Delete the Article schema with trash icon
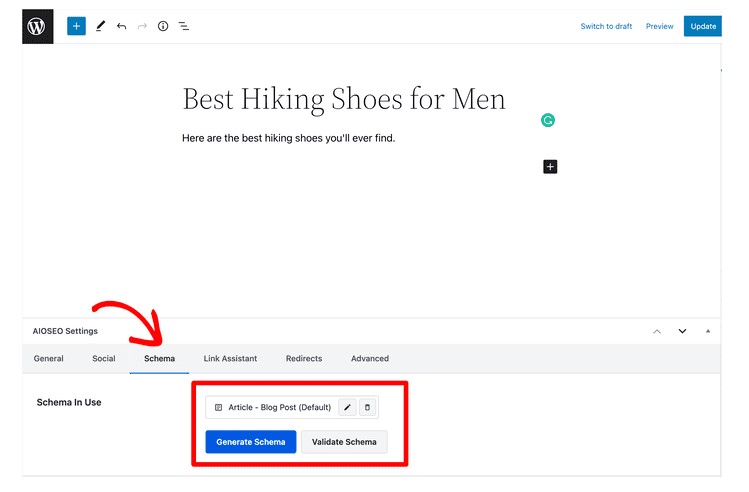Image resolution: width=749 pixels, height=492 pixels. pos(367,407)
